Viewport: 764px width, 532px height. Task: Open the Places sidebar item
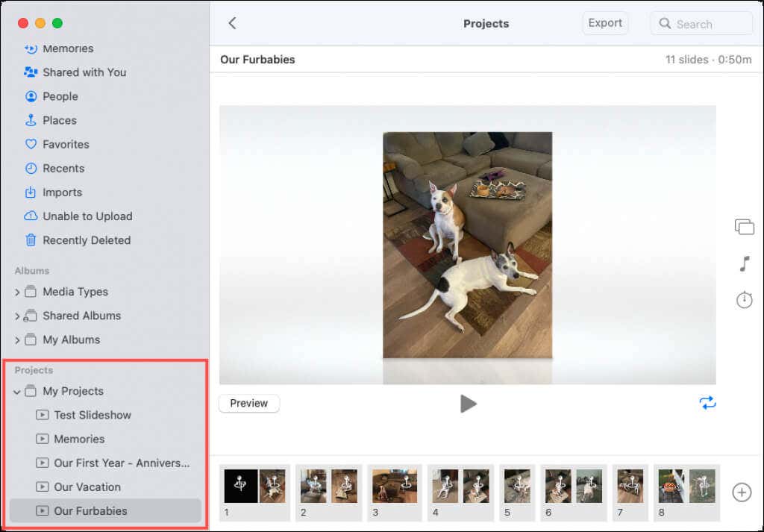pos(104,120)
